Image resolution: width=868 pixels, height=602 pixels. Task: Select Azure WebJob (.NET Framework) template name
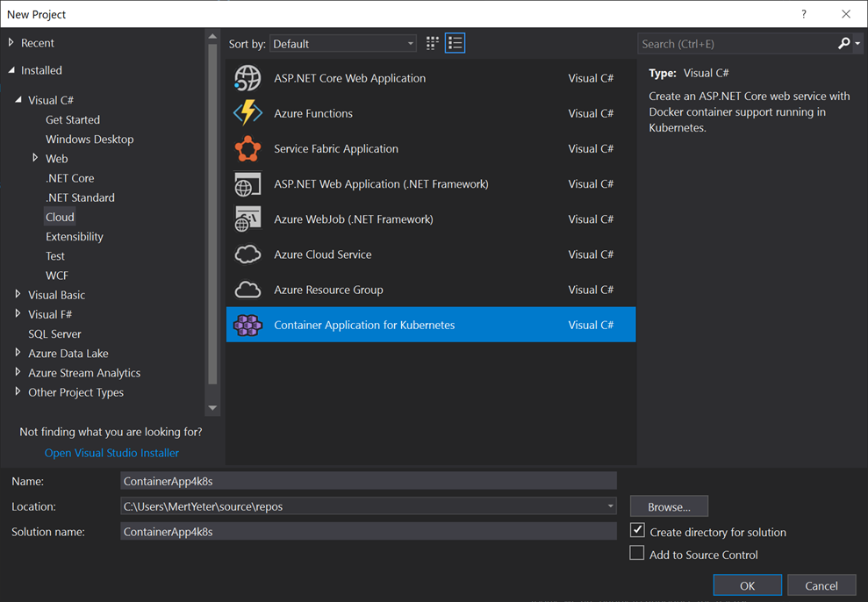(x=353, y=219)
